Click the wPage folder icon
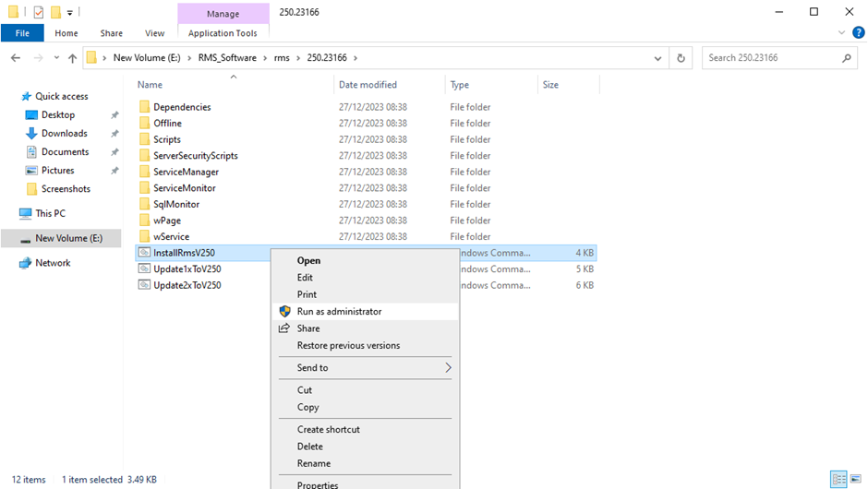This screenshot has height=489, width=868. click(x=144, y=221)
